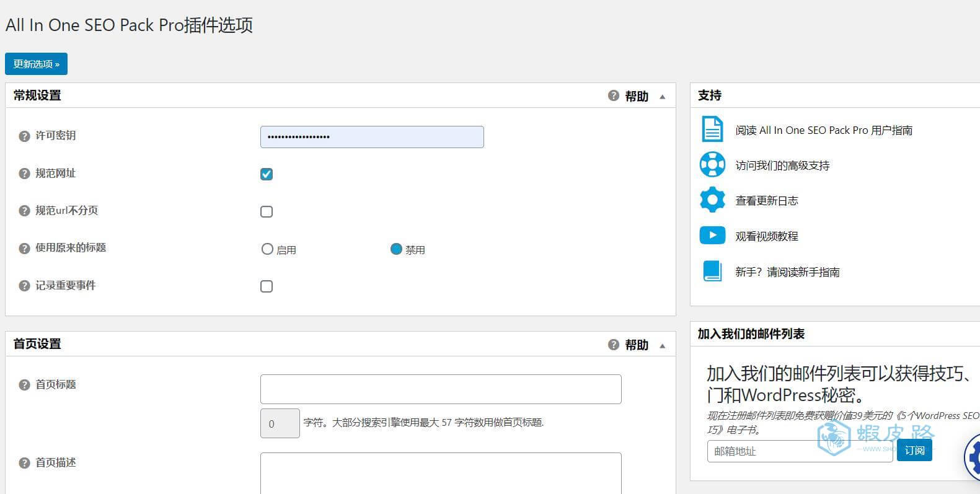Open 观看视频教程 link
Viewport: 980px width, 494px height.
[x=767, y=236]
